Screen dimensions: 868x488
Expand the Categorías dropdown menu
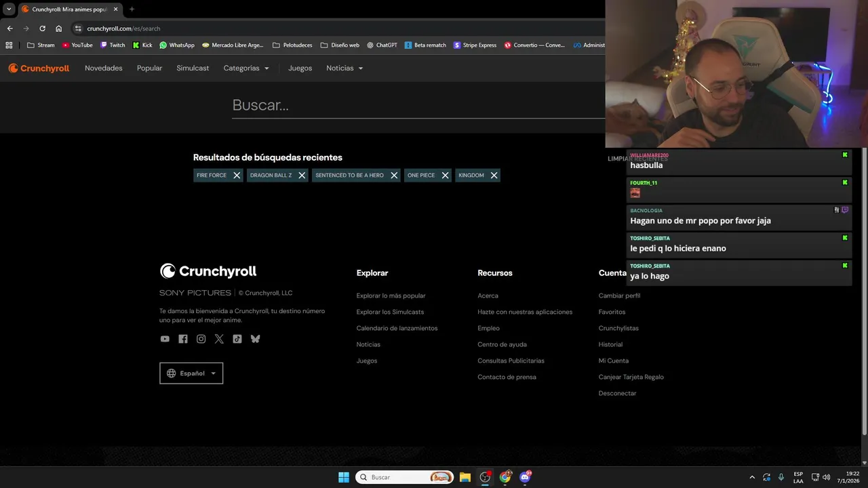coord(246,68)
